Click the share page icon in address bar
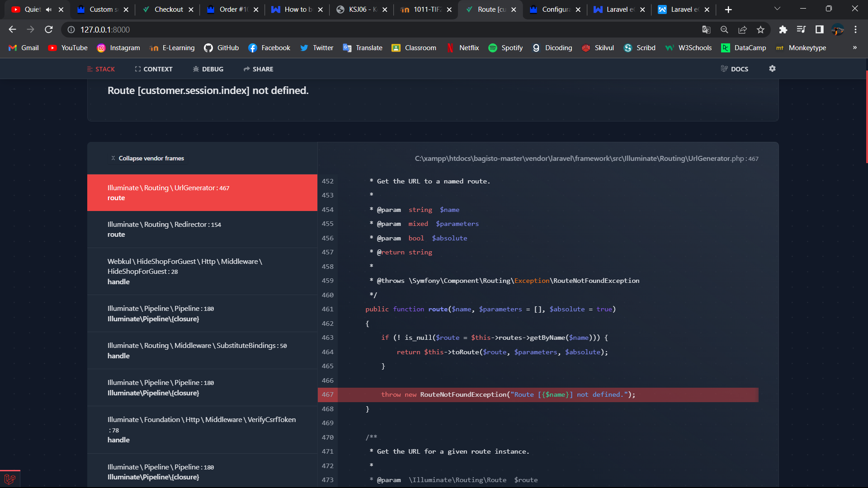868x488 pixels. (x=742, y=29)
